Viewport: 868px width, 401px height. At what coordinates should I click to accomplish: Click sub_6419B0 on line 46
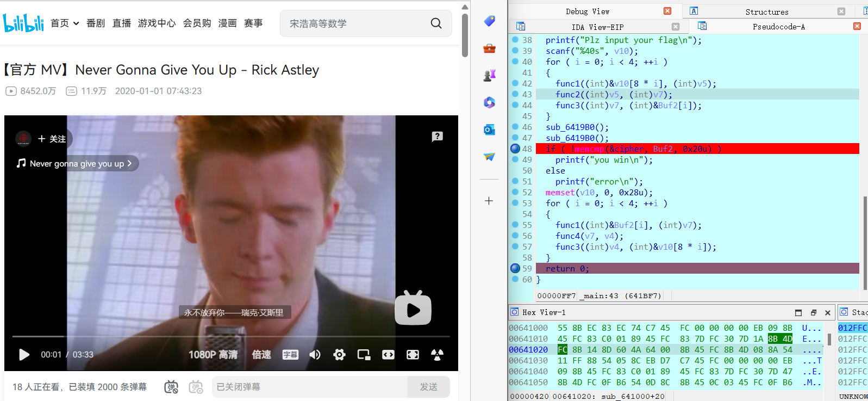pos(570,127)
